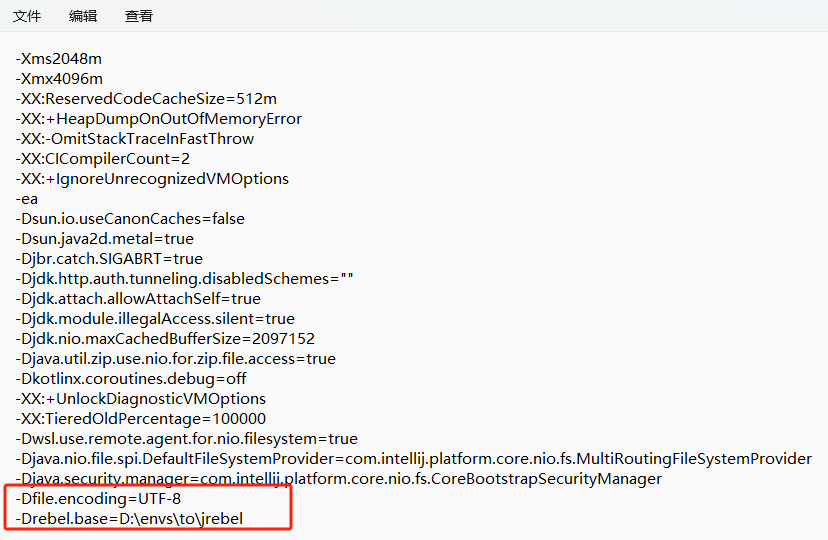Open the 编辑 menu
This screenshot has width=828, height=540.
(83, 16)
